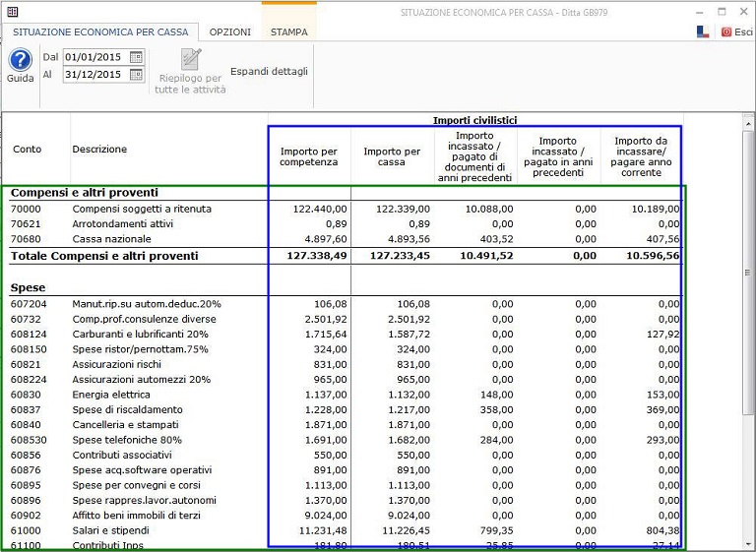Click Importo da incassare/pagare anno corrente header
The width and height of the screenshot is (756, 552).
pos(641,156)
